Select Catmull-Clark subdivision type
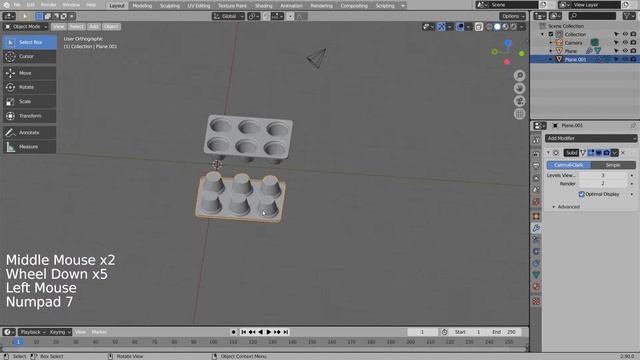 [568, 165]
